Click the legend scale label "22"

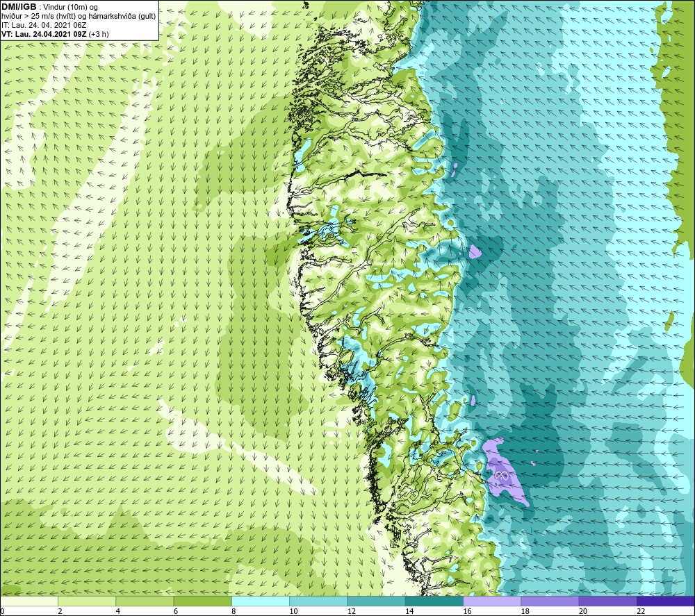point(641,612)
